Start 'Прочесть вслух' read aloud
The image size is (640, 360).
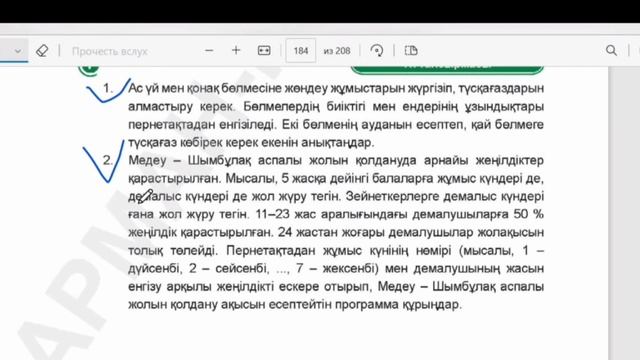109,51
